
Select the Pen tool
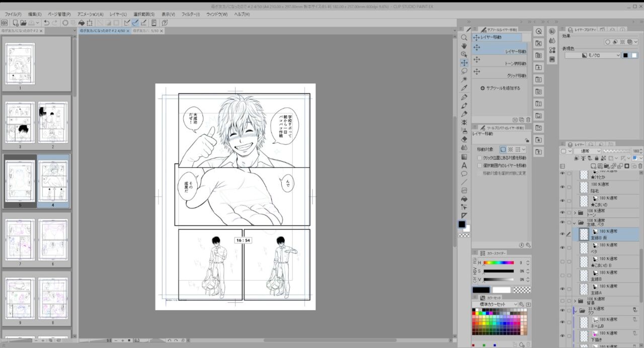pos(464,97)
